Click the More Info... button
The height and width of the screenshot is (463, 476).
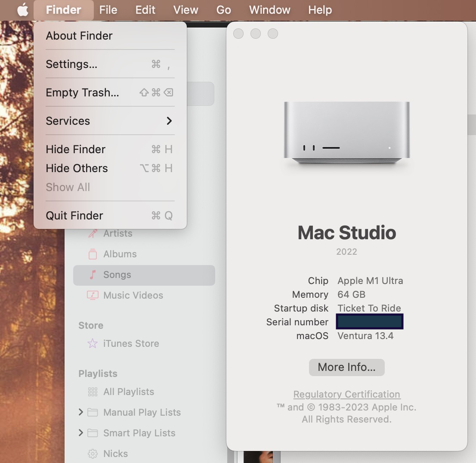click(347, 367)
